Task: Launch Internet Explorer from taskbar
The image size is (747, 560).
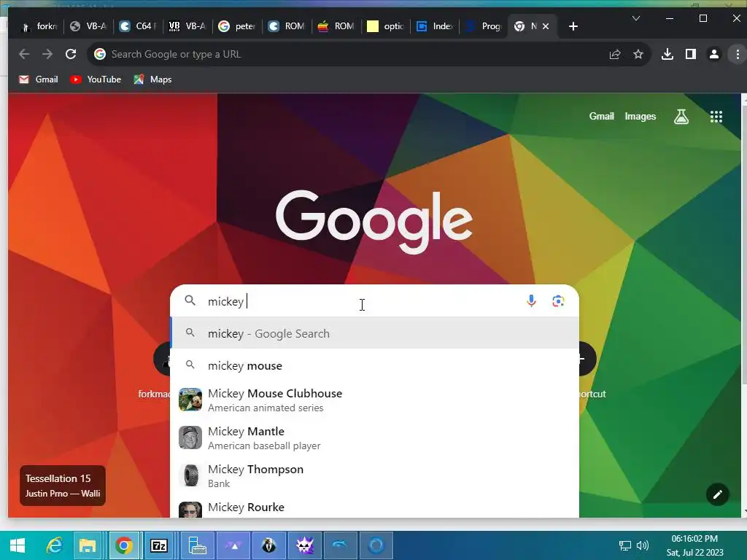Action: tap(55, 545)
